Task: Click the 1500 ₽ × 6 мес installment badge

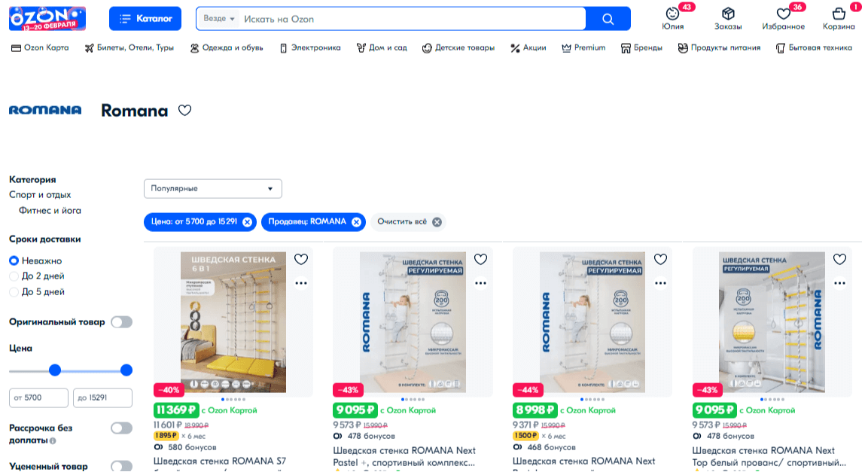Action: (539, 436)
